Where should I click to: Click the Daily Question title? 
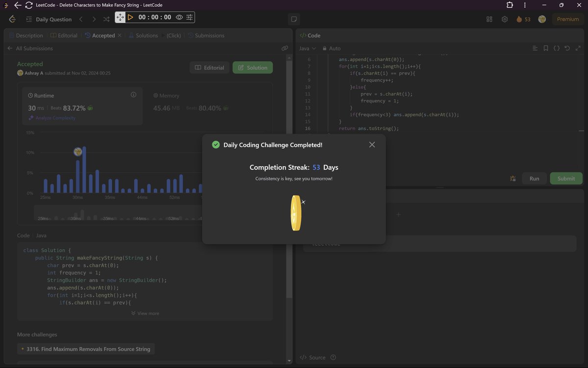(x=54, y=19)
